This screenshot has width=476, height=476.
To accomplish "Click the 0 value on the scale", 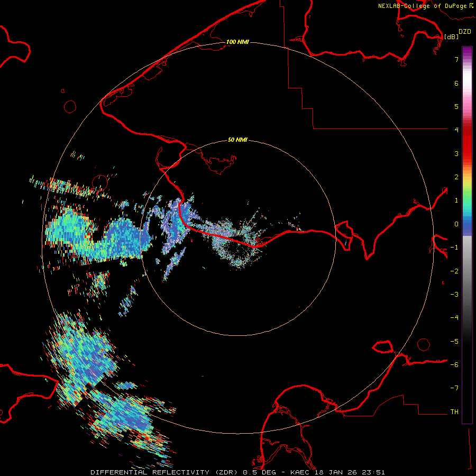I will point(456,224).
